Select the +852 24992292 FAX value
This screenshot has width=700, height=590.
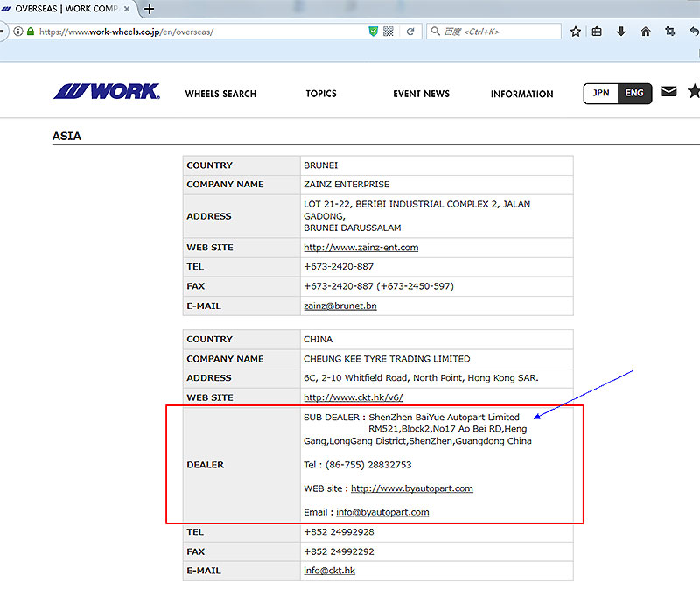[339, 551]
